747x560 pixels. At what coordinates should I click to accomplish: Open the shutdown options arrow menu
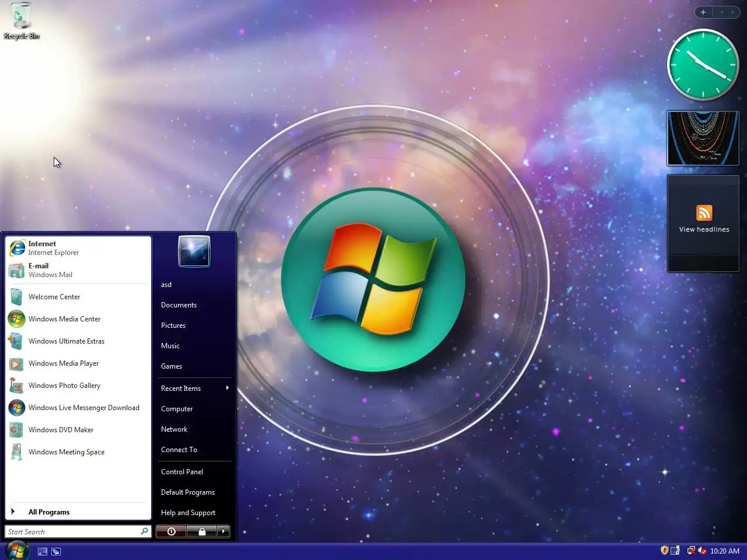[224, 531]
